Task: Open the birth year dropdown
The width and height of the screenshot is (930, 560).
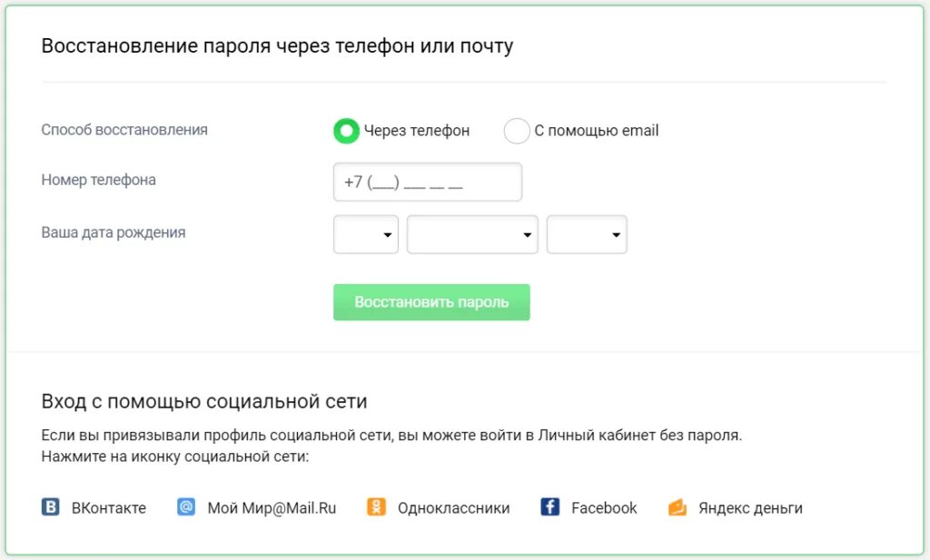Action: [x=587, y=234]
